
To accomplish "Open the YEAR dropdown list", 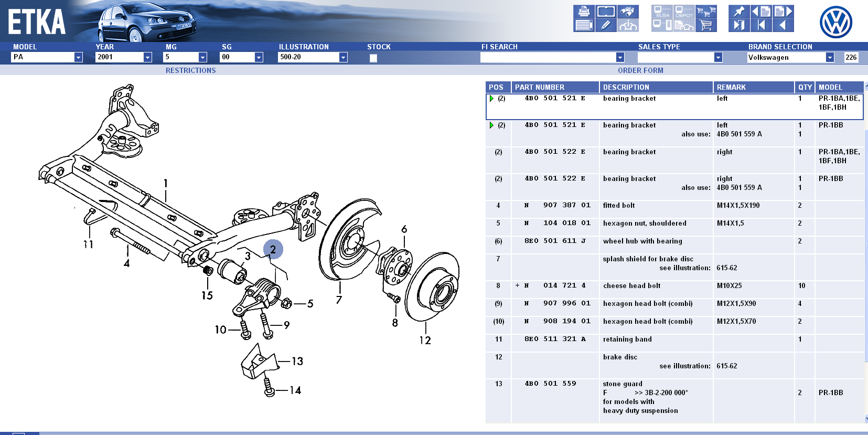I will [147, 57].
